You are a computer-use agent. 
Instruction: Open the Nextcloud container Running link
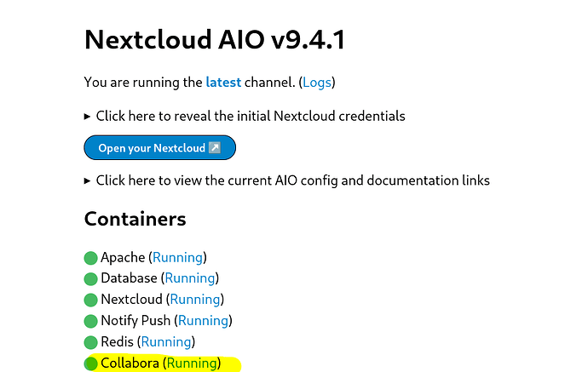coord(193,300)
